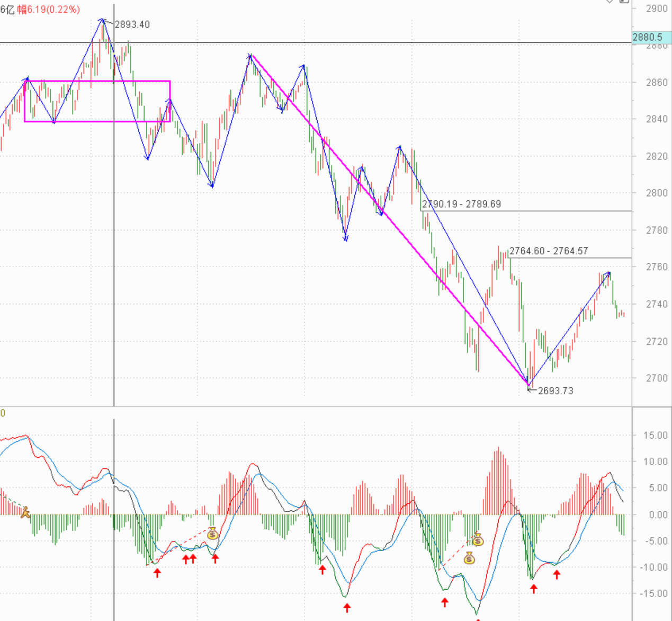
Task: Select the leftmost red up-arrow buy signal
Action: tap(157, 572)
